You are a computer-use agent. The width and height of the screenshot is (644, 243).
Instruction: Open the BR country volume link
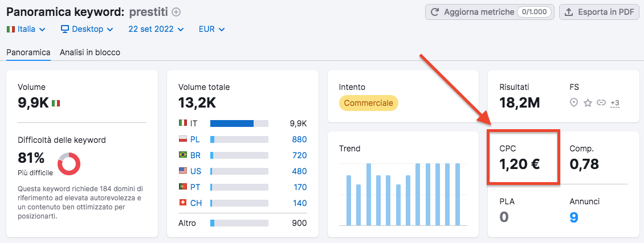pyautogui.click(x=299, y=155)
